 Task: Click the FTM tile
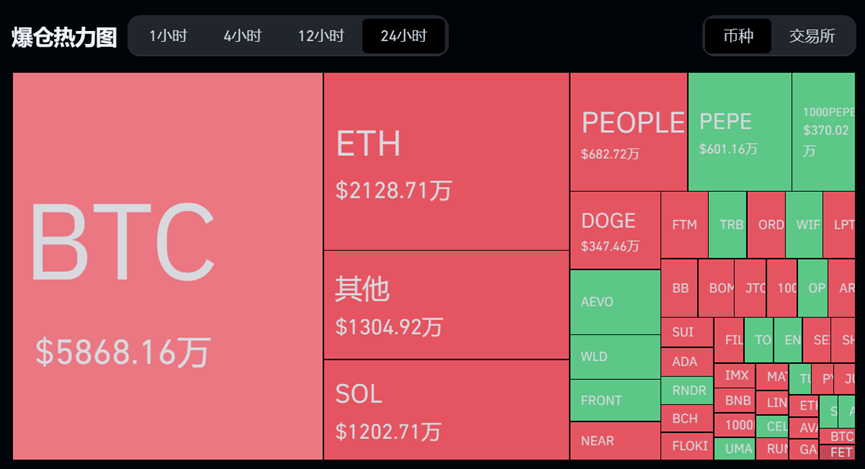click(x=685, y=225)
